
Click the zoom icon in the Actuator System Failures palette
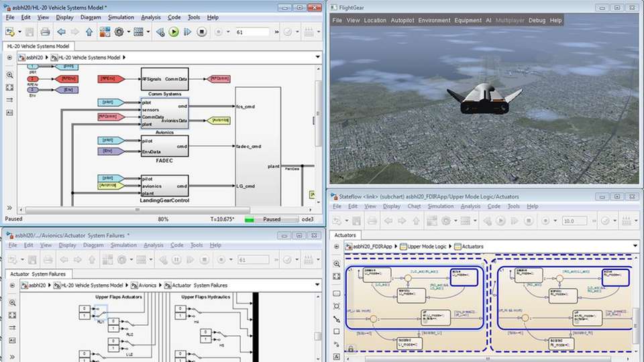pos(12,303)
